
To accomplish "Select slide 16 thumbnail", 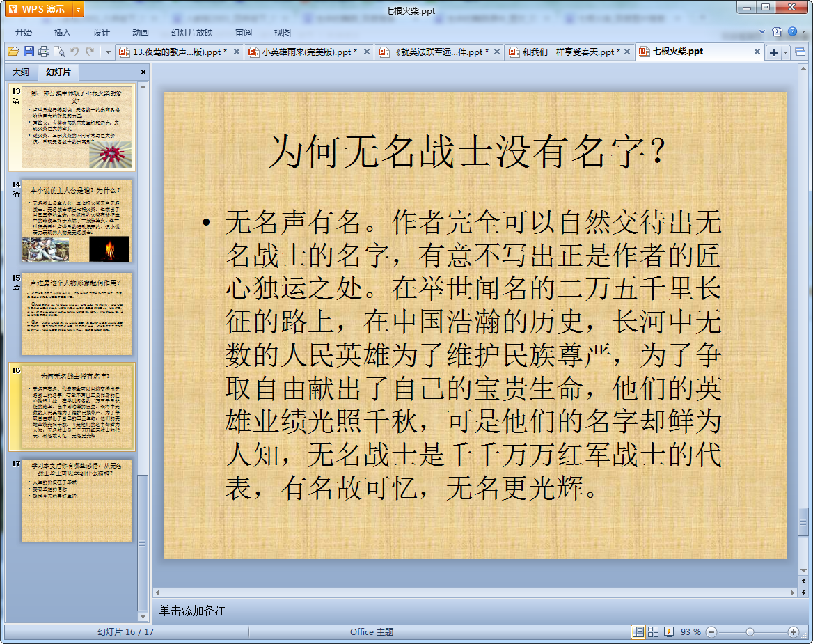I will coord(77,407).
